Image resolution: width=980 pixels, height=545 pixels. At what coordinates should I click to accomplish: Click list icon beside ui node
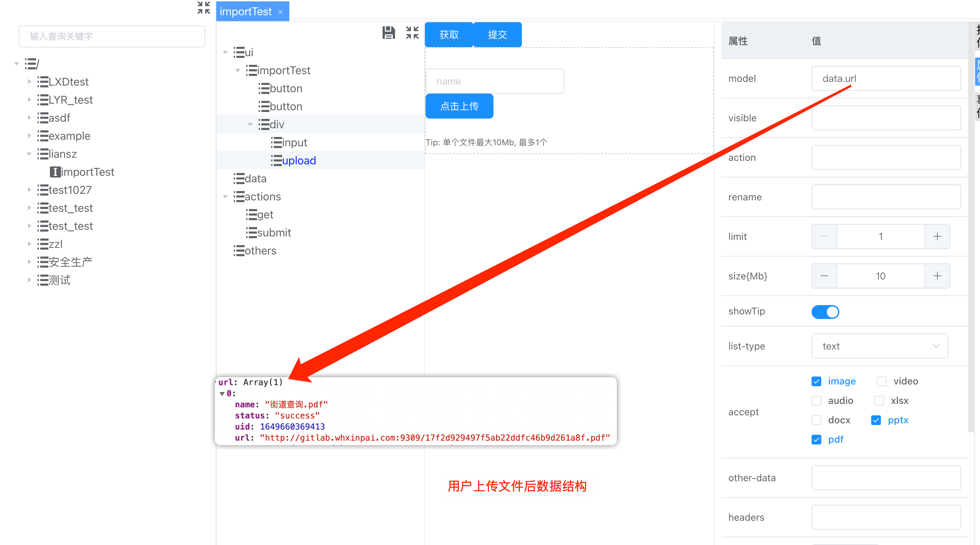click(239, 52)
